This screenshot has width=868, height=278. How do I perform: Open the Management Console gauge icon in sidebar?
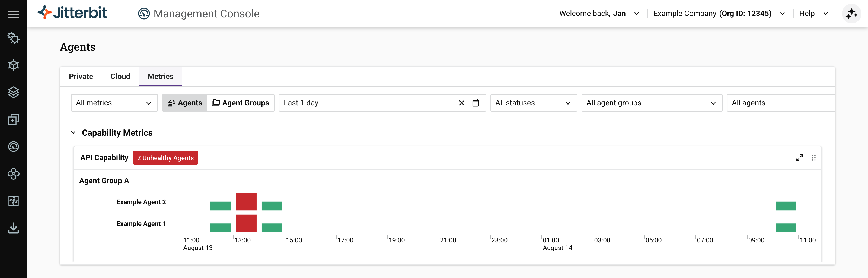14,147
